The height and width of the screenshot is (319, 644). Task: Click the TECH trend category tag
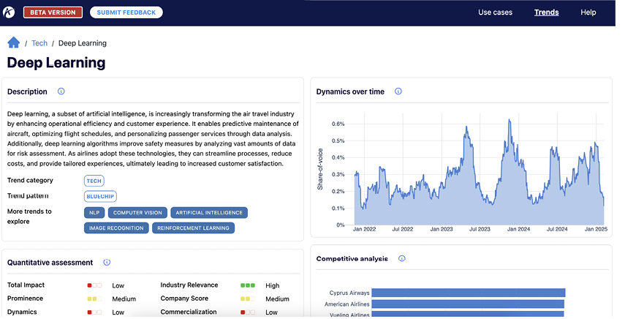point(94,181)
